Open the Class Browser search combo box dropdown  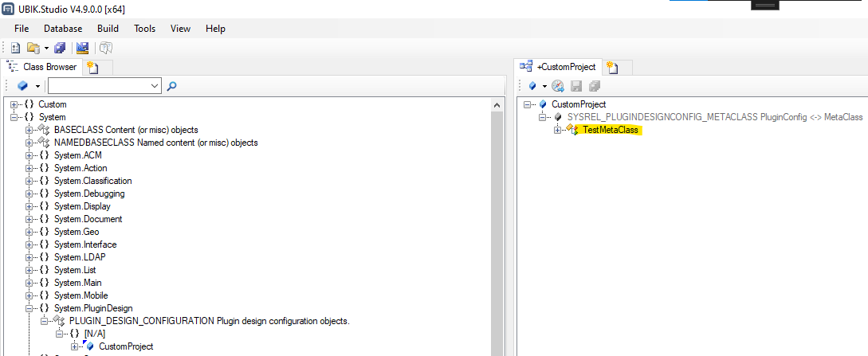click(x=155, y=86)
